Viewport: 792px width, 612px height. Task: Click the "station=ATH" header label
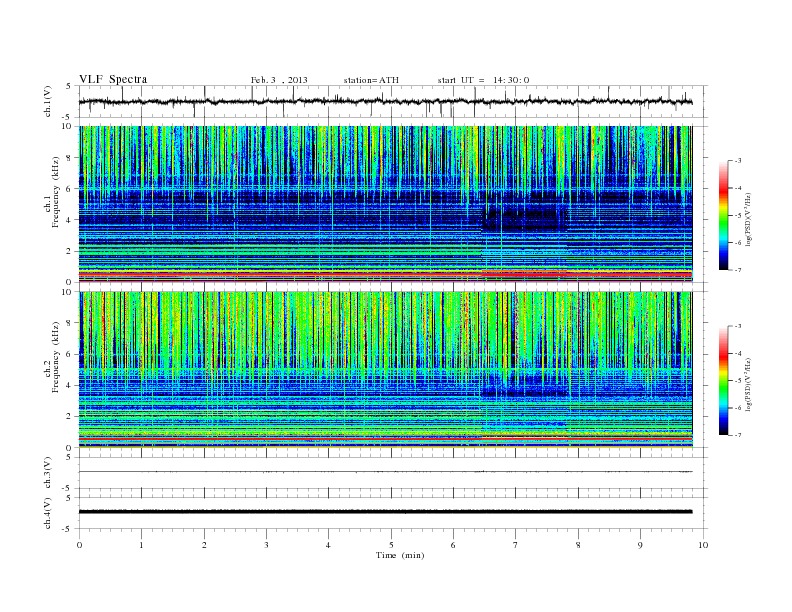[371, 80]
